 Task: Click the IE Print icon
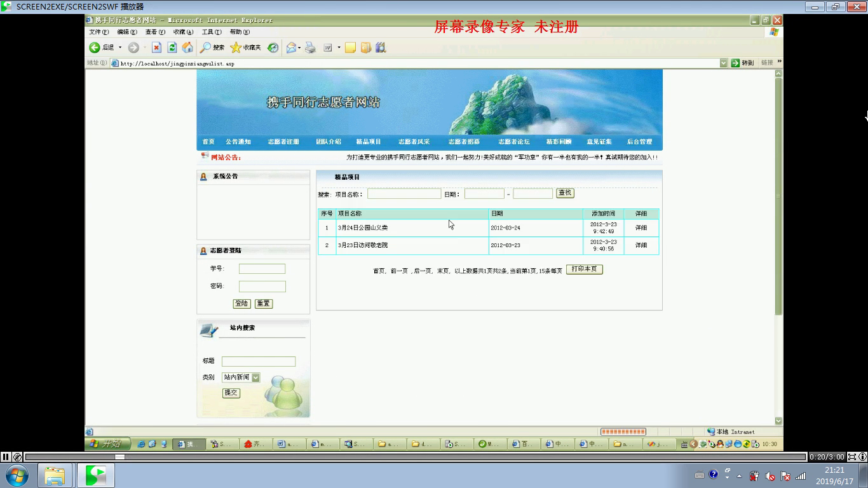pos(310,48)
